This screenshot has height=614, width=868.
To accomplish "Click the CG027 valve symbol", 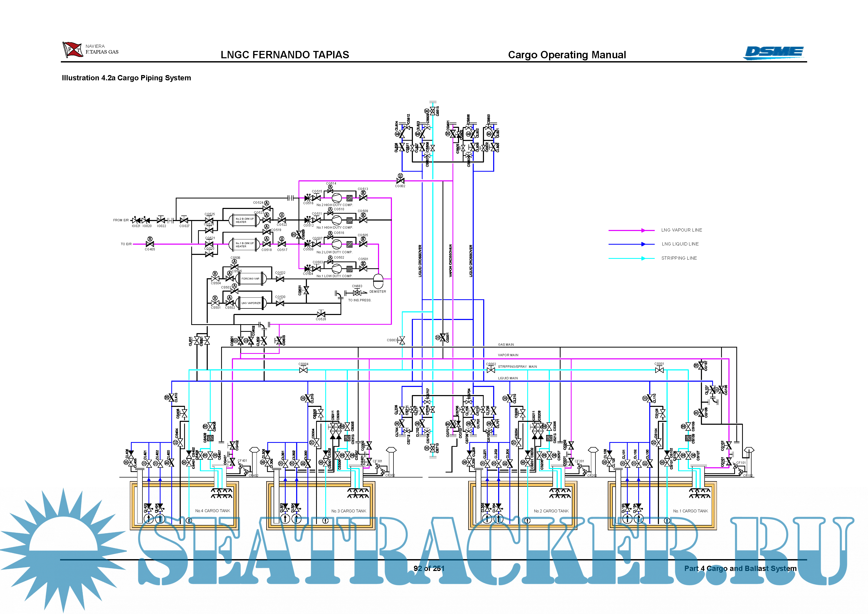I will click(x=184, y=220).
